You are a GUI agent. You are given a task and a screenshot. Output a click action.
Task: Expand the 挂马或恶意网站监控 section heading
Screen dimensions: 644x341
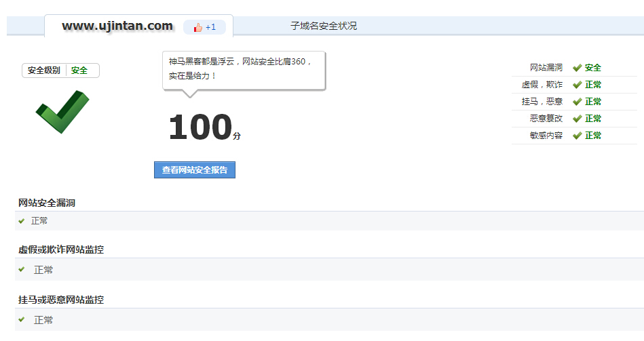click(x=60, y=299)
